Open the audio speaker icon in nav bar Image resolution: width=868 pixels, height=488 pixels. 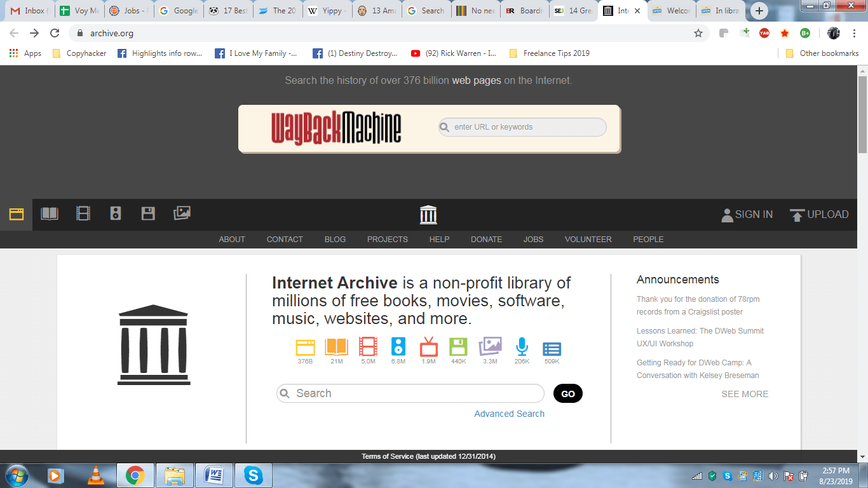click(116, 213)
